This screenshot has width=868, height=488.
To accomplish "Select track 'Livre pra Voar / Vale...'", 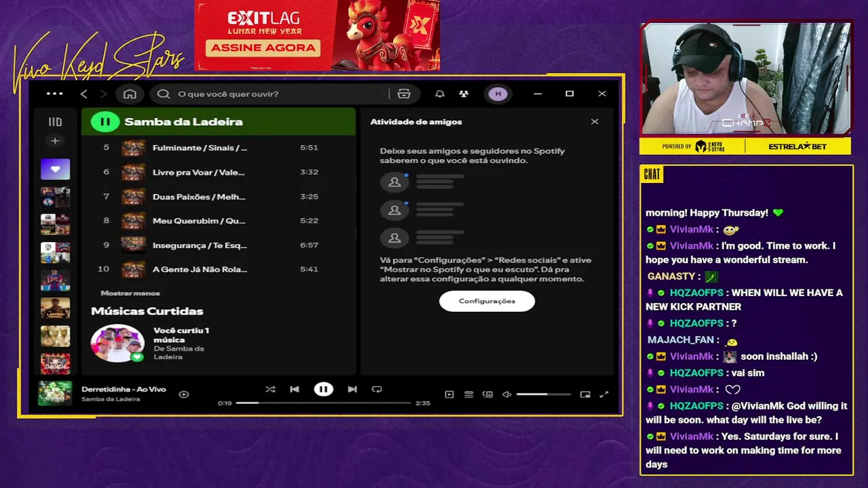I will pos(200,172).
